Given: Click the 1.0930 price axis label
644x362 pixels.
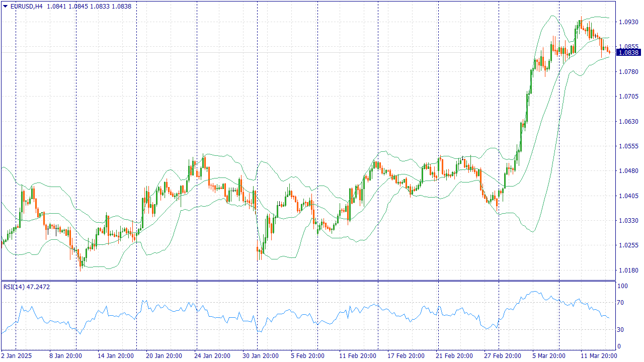Looking at the screenshot, I should 628,22.
